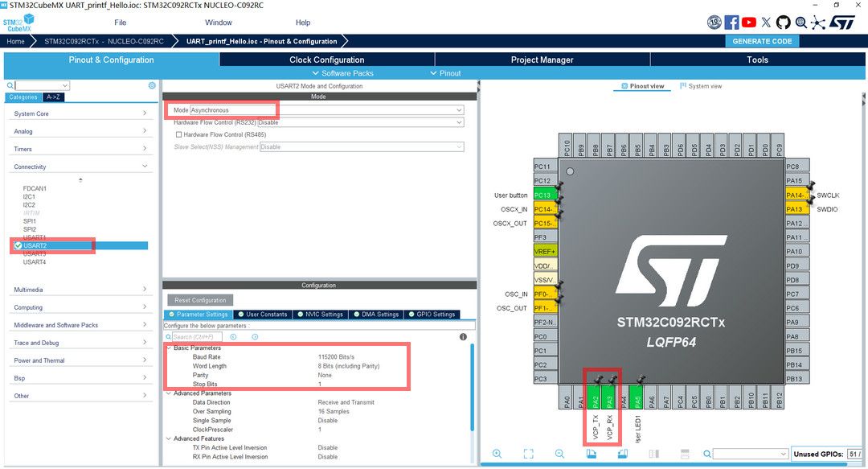Open the GitHub icon in the top bar
This screenshot has height=469, width=868.
click(x=782, y=23)
